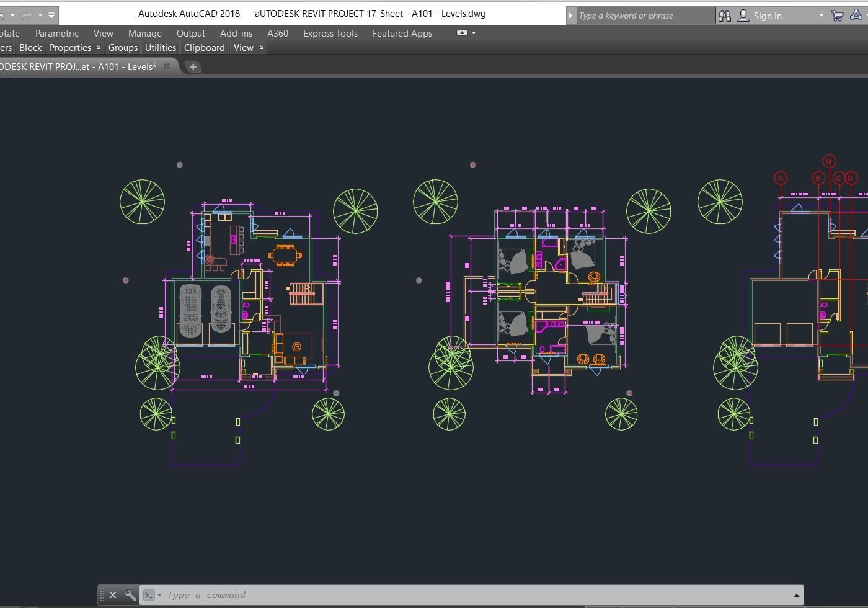Click the Autodesk AutoCAD 2018 title text
868x608 pixels.
pyautogui.click(x=189, y=14)
